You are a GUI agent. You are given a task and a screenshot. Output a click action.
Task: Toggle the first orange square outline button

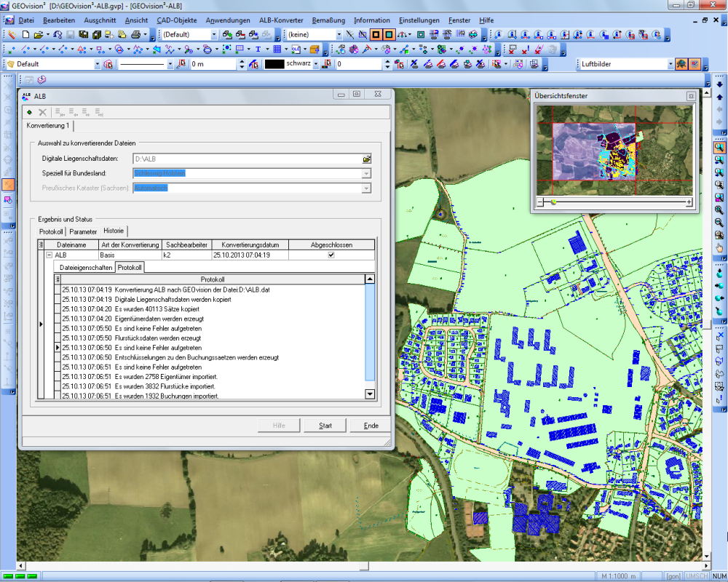click(376, 34)
